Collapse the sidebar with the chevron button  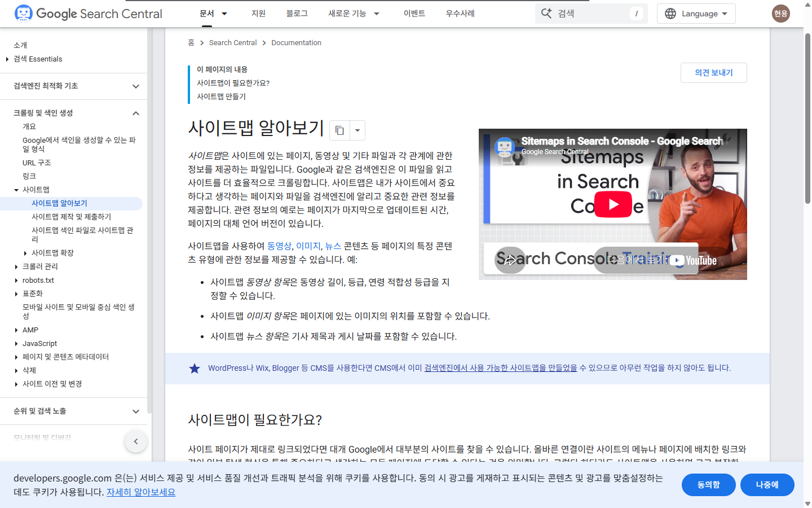(x=136, y=441)
